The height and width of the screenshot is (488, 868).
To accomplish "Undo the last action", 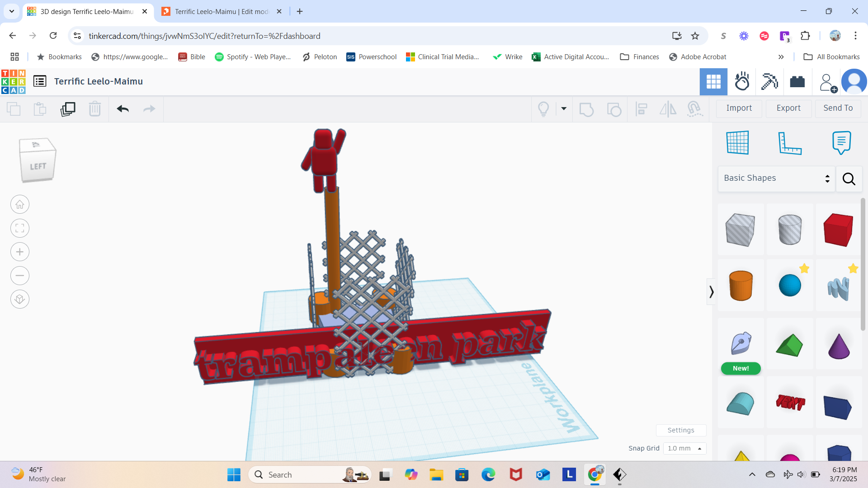I will pyautogui.click(x=123, y=109).
